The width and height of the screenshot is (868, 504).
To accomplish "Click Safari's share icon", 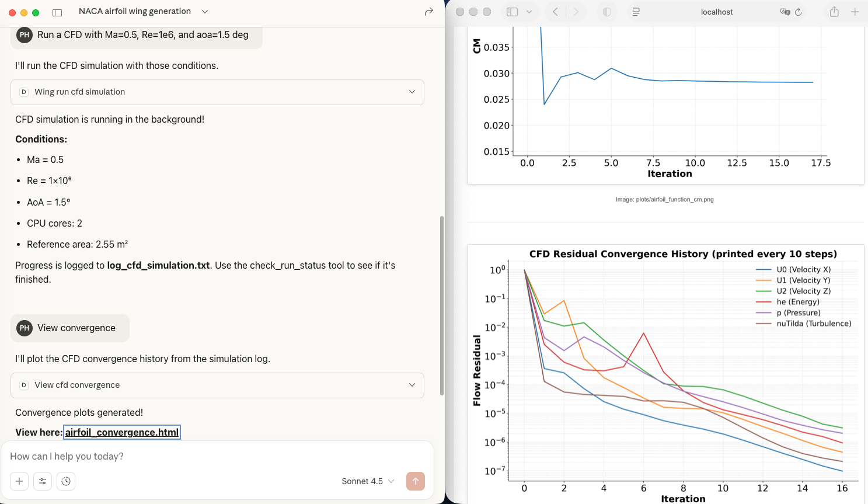I will click(x=834, y=12).
